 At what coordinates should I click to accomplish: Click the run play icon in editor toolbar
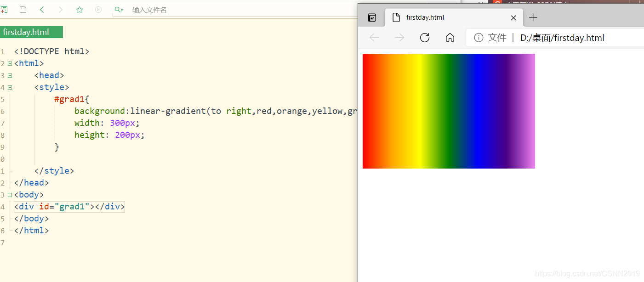[98, 10]
